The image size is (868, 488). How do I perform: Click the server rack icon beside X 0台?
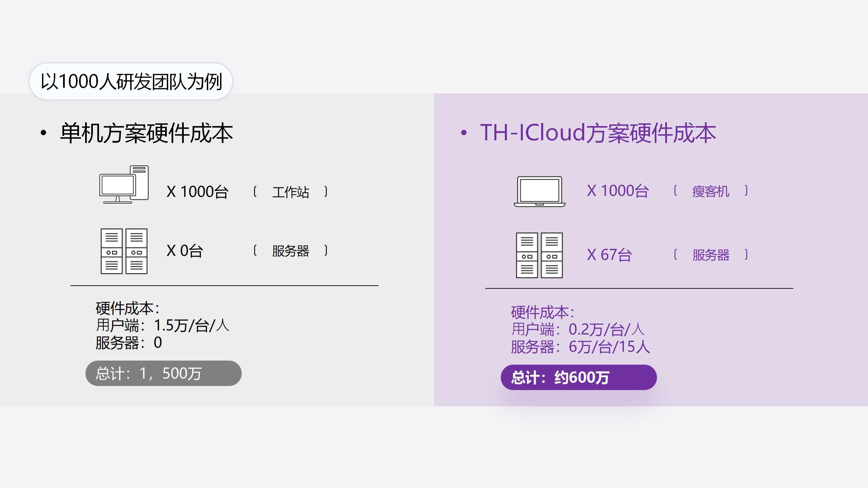click(124, 251)
